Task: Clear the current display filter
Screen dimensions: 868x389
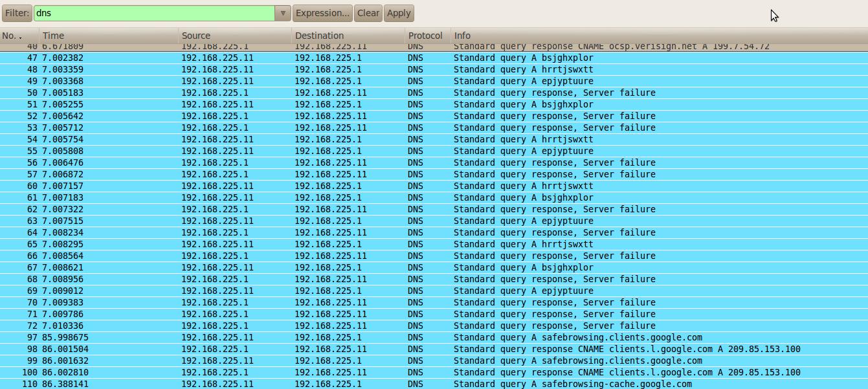Action: (368, 13)
